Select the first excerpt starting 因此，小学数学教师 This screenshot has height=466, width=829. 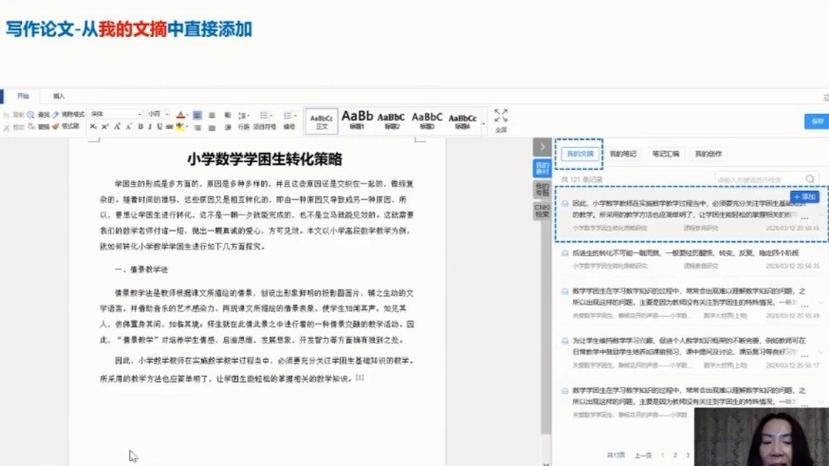(691, 215)
